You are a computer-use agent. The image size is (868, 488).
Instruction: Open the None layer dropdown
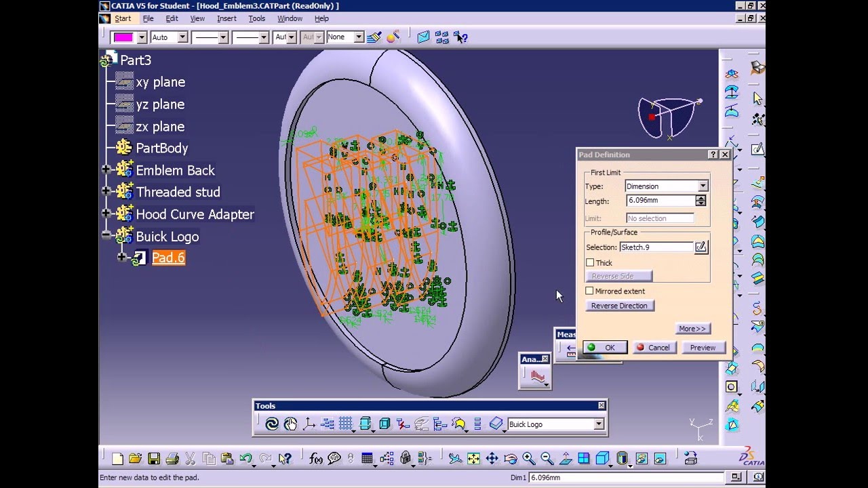click(x=359, y=37)
